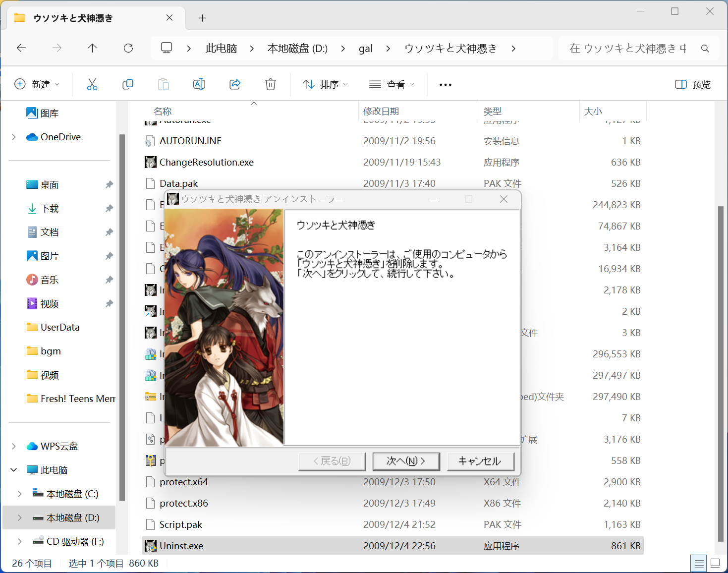Click the file list vertical scrollbar
Viewport: 728px width, 573px height.
[721, 374]
